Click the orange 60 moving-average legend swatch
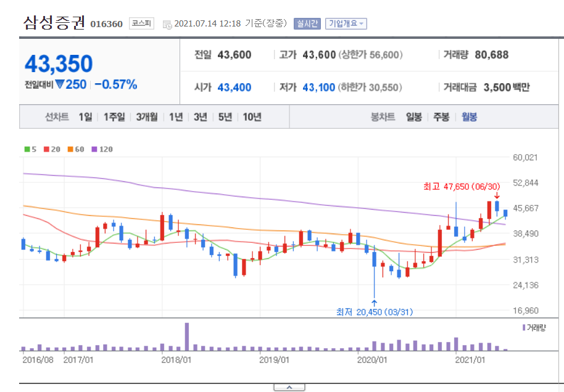 tap(70, 149)
